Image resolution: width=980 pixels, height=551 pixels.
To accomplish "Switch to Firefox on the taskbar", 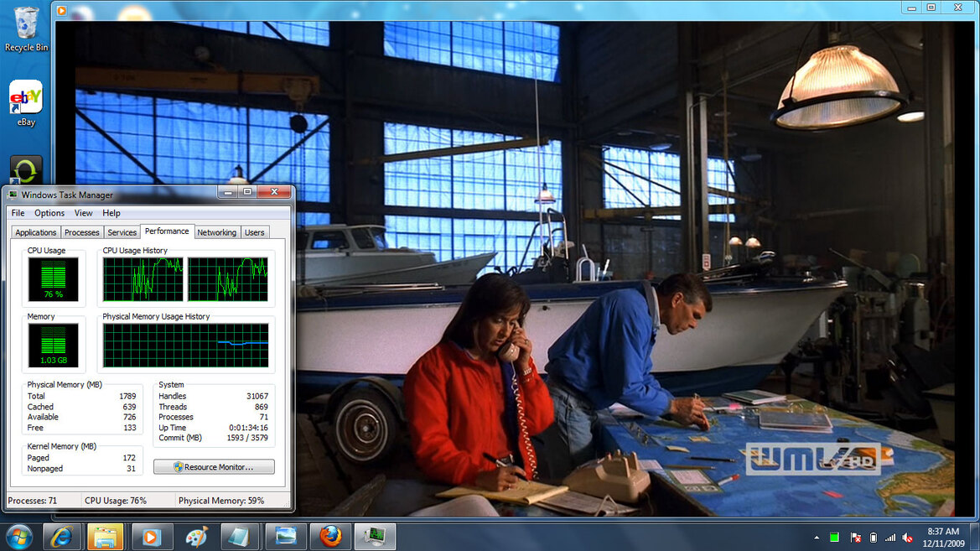I will tap(330, 537).
